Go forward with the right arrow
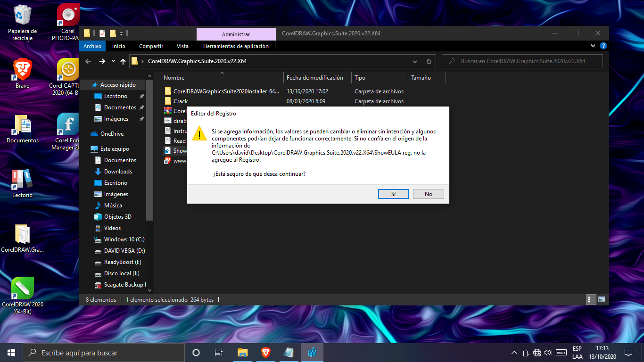 (x=102, y=61)
